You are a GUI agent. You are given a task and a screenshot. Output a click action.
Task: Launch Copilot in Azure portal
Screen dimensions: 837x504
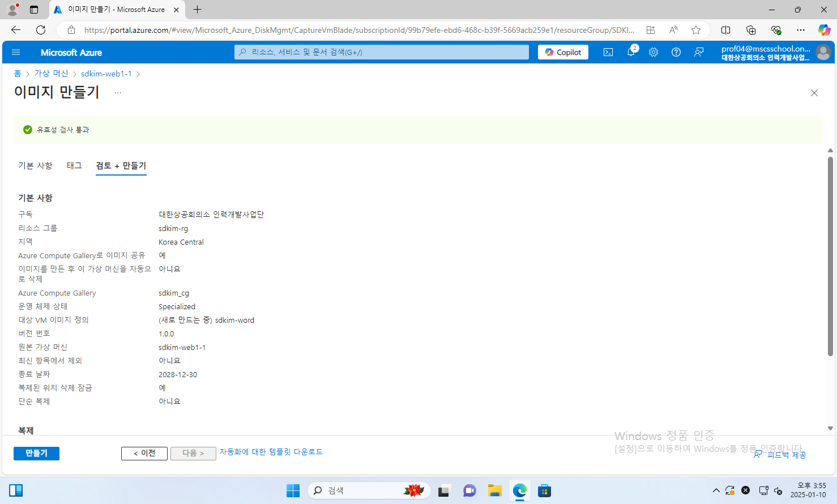click(x=563, y=52)
